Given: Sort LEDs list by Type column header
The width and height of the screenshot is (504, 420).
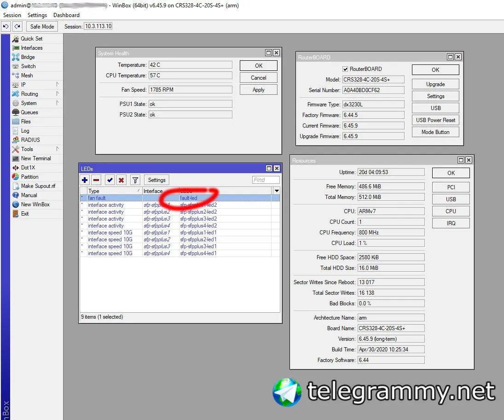Looking at the screenshot, I should tap(115, 191).
